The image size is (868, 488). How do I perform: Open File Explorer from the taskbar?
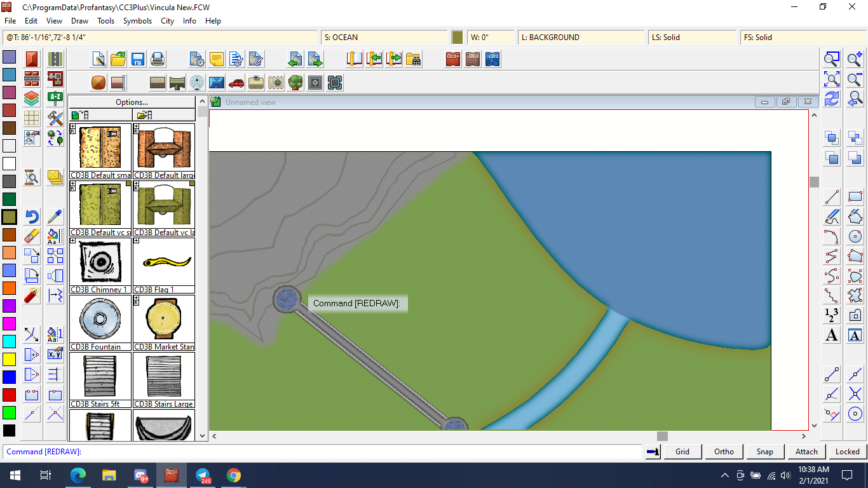[x=109, y=475]
